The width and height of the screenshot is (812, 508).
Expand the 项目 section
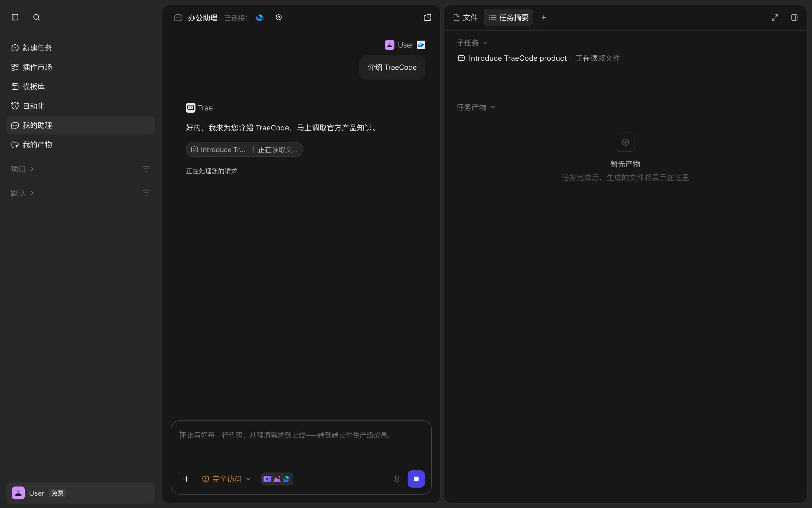coord(22,169)
